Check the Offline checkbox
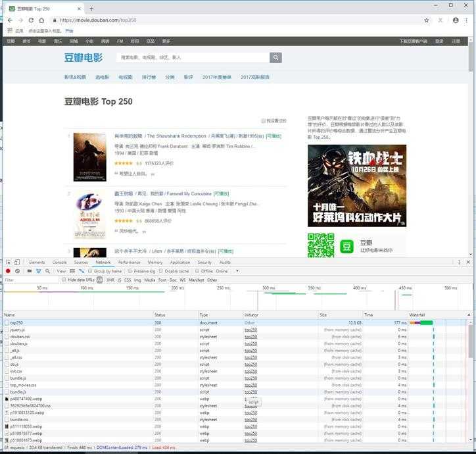This screenshot has width=476, height=454. (197, 271)
